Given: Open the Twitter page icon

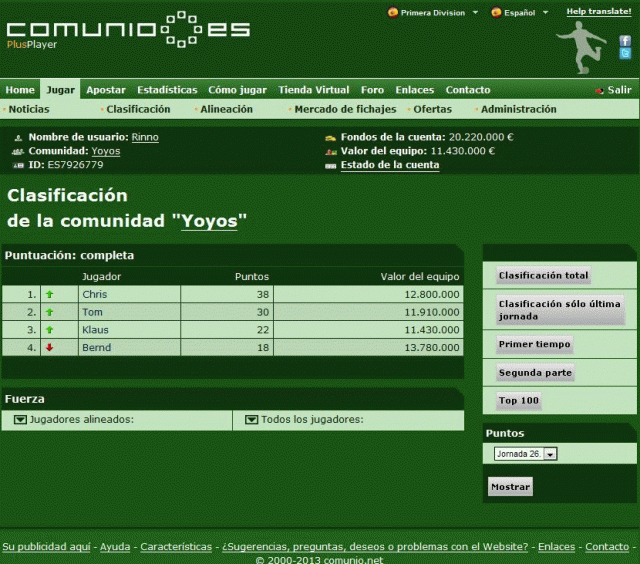Looking at the screenshot, I should 625,54.
